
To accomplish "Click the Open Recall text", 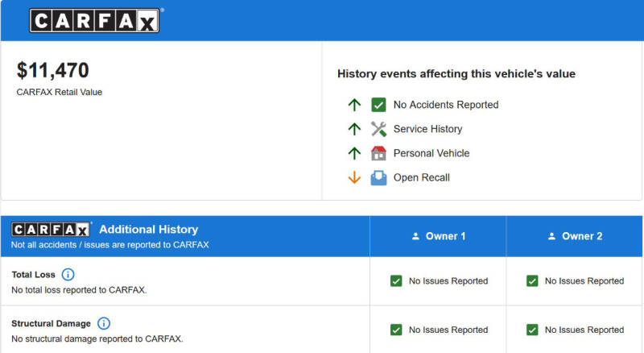I will [422, 178].
